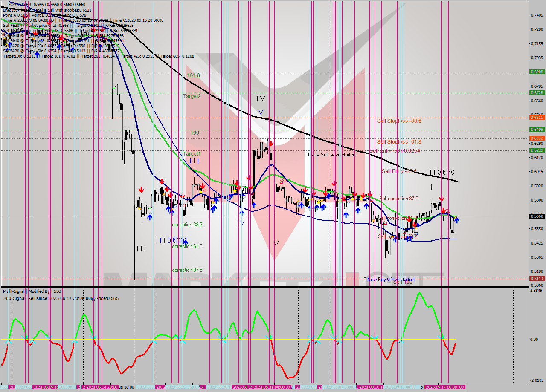The image size is (546, 392).
Task: Click the blue buy arrow at latest candle
Action: pyautogui.click(x=456, y=221)
